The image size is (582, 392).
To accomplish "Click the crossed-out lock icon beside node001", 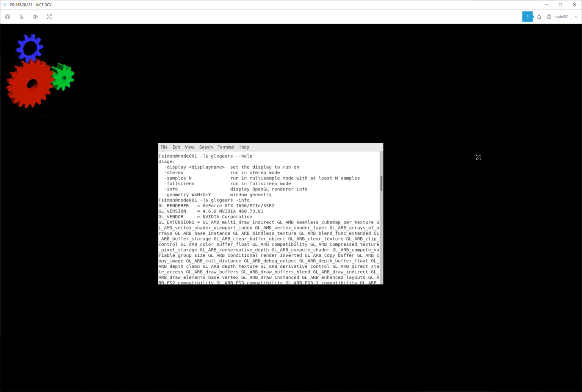I will [x=549, y=17].
